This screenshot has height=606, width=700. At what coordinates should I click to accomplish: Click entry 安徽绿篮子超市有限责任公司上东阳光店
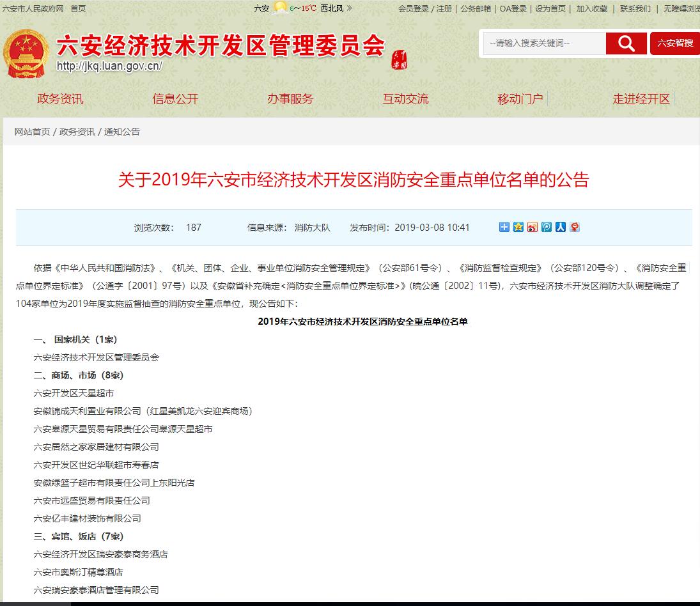click(x=114, y=483)
